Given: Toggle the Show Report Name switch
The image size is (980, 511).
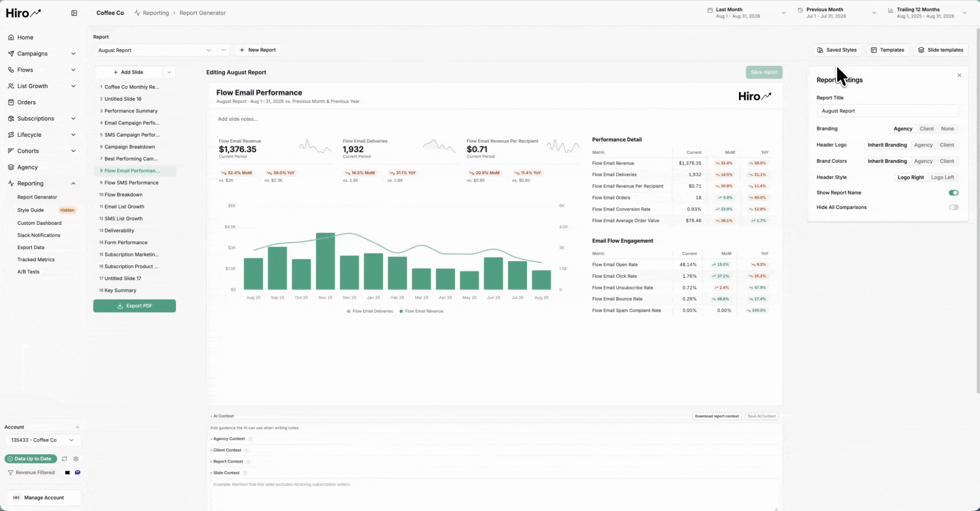Looking at the screenshot, I should 954,193.
